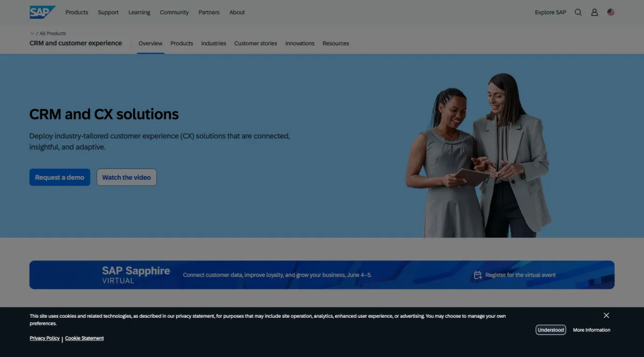The width and height of the screenshot is (644, 357).
Task: Go to All Products breadcrumb
Action: coord(53,33)
